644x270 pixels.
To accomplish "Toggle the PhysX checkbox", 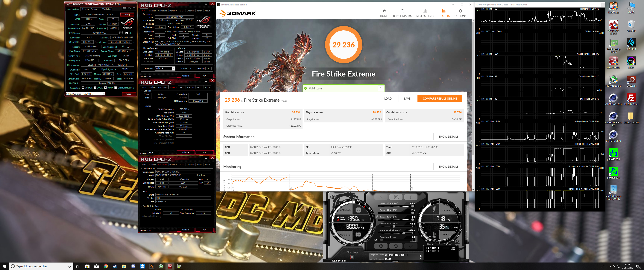I will point(105,88).
